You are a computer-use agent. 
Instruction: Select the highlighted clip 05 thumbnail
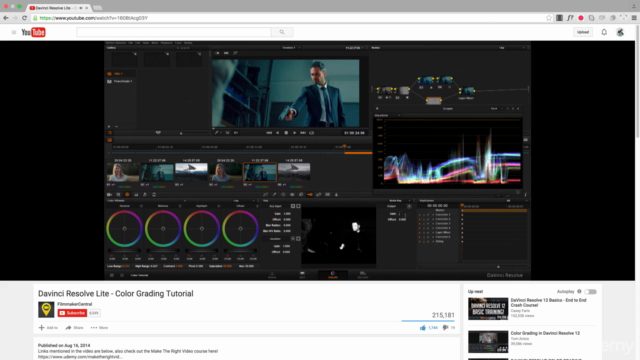[x=260, y=172]
